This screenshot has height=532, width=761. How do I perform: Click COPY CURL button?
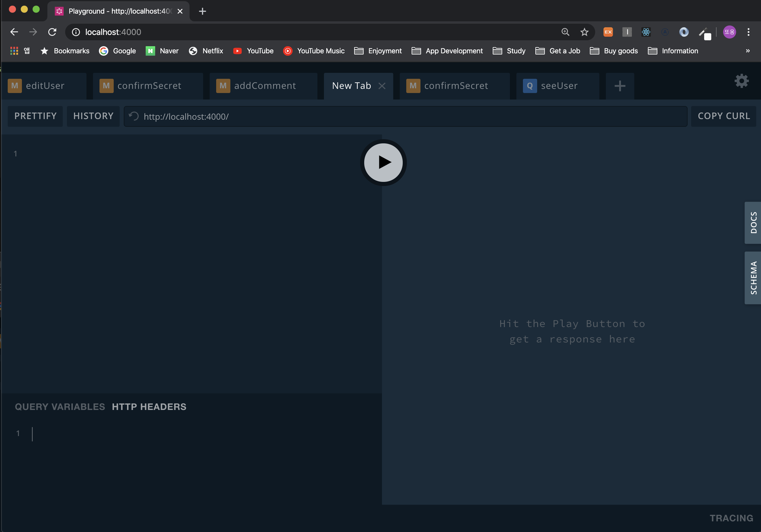724,116
